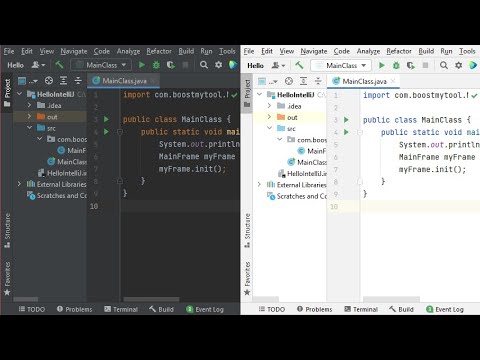The width and height of the screenshot is (480, 360).
Task: Expand .idea folder in dark project tree
Action: coord(29,105)
